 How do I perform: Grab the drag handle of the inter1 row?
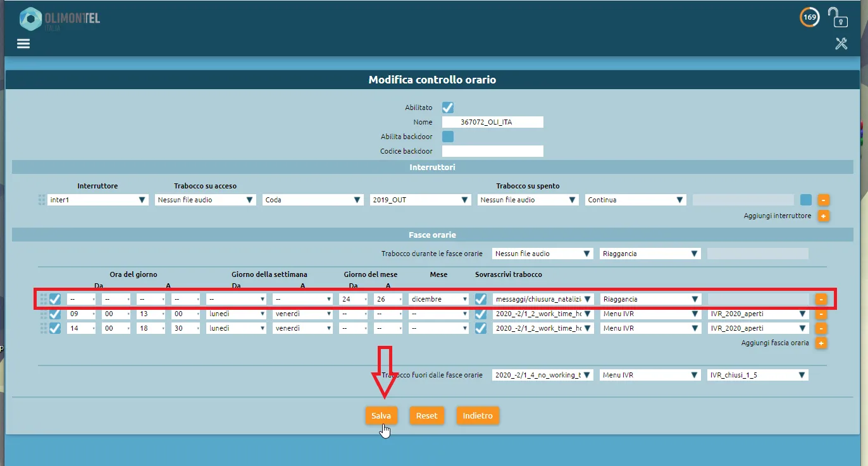pos(42,200)
